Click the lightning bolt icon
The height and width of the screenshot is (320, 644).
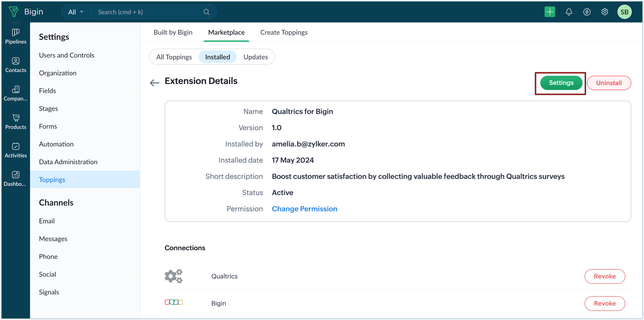(587, 12)
